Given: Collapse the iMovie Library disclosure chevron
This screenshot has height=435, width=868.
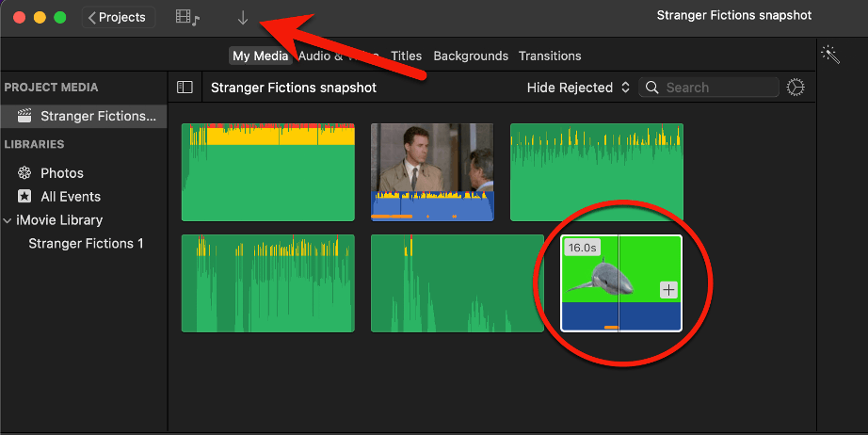Looking at the screenshot, I should (8, 220).
